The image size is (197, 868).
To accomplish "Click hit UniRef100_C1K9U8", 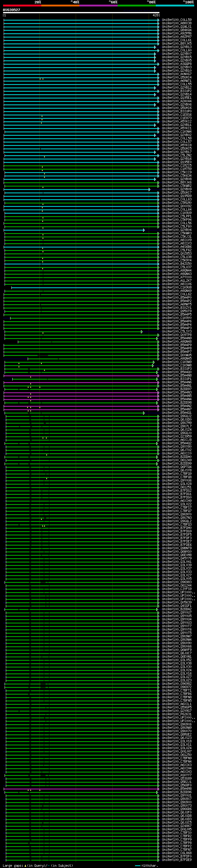I will [x=177, y=287].
